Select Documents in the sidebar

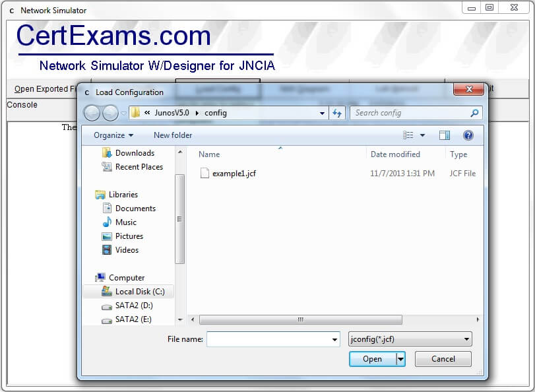(135, 209)
